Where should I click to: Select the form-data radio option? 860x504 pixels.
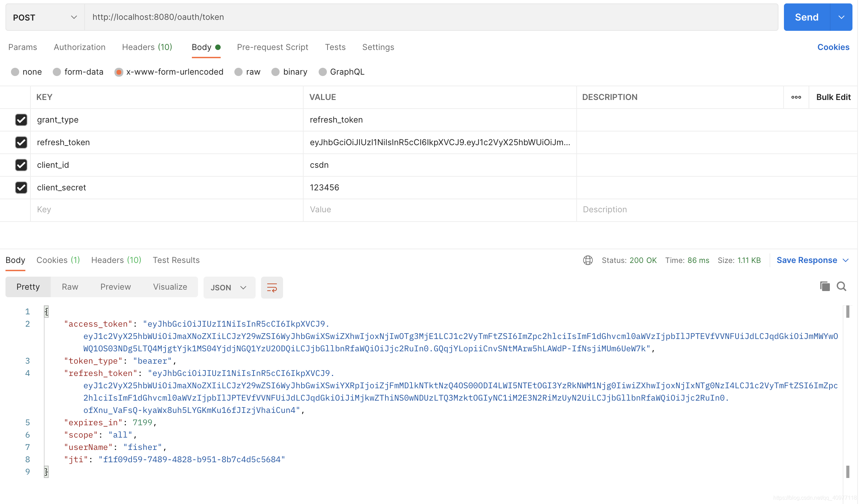pos(57,72)
